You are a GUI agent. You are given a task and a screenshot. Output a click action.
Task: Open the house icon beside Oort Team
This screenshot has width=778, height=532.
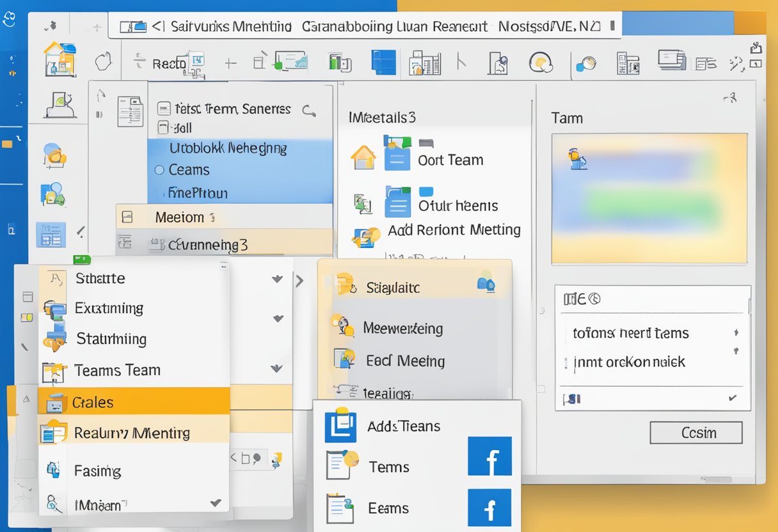(363, 157)
